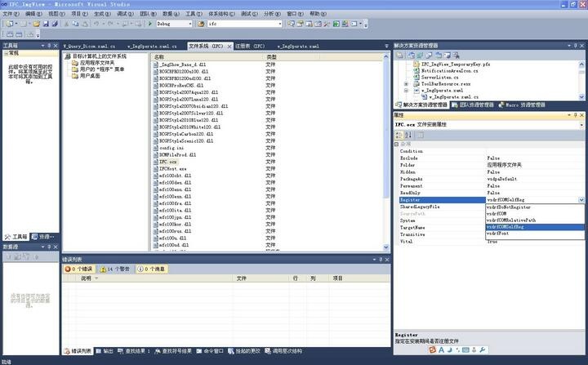The image size is (588, 365).
Task: Click the Cut scissors toolbar icon
Action: 66,24
